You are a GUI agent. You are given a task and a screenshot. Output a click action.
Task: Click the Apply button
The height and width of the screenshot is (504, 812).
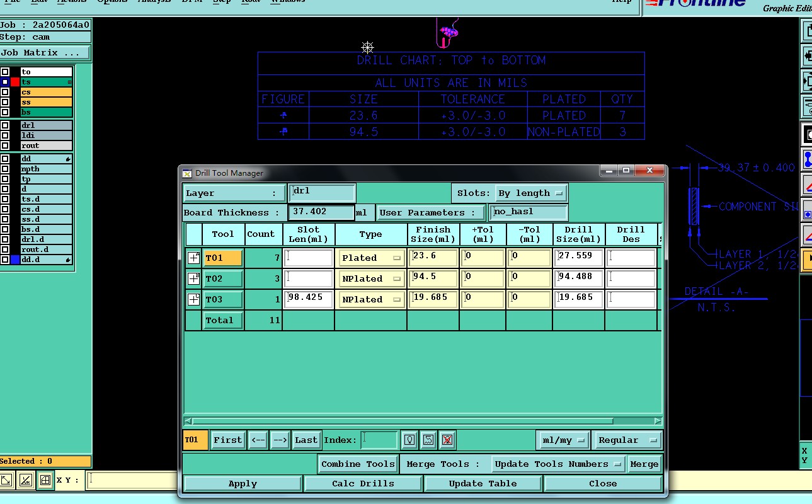(243, 484)
